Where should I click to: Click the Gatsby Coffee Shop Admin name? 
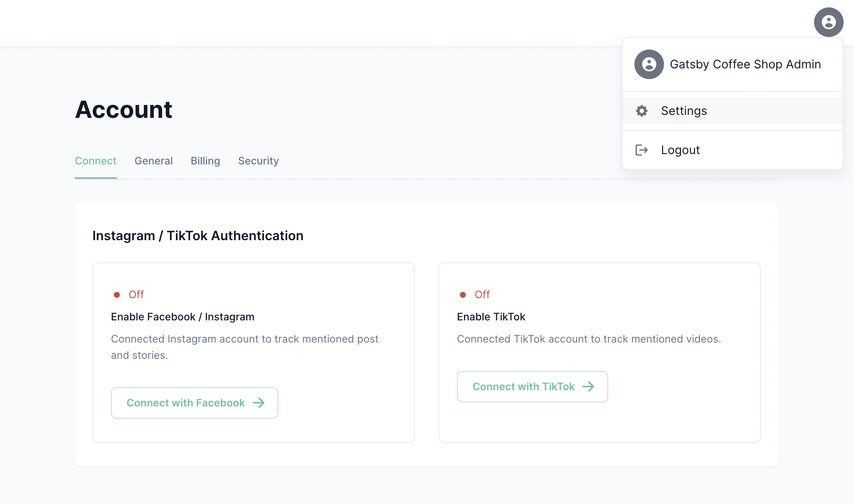click(x=745, y=64)
